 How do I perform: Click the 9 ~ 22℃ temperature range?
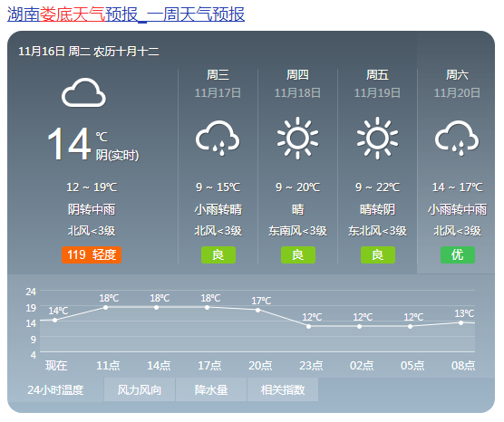[x=377, y=187]
